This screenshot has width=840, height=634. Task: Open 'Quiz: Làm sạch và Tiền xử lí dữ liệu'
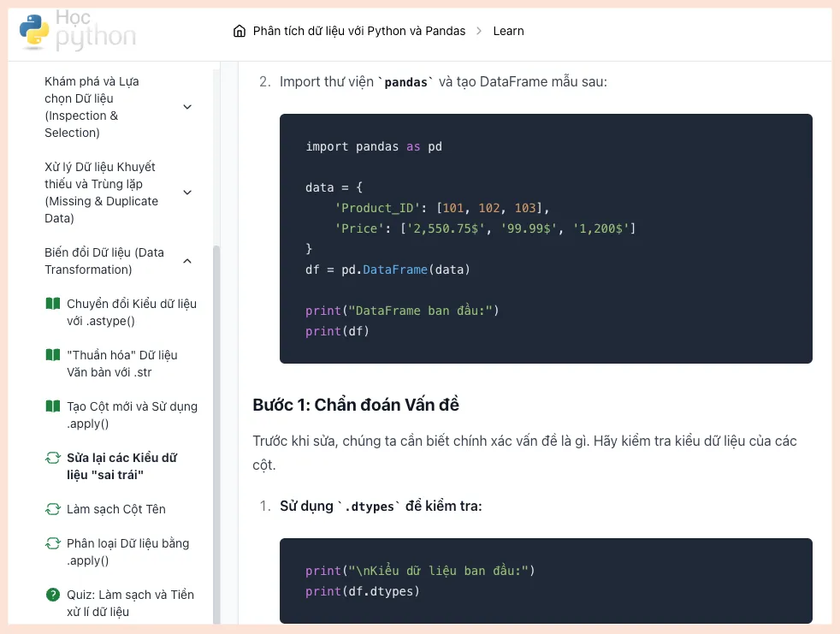[x=130, y=603]
